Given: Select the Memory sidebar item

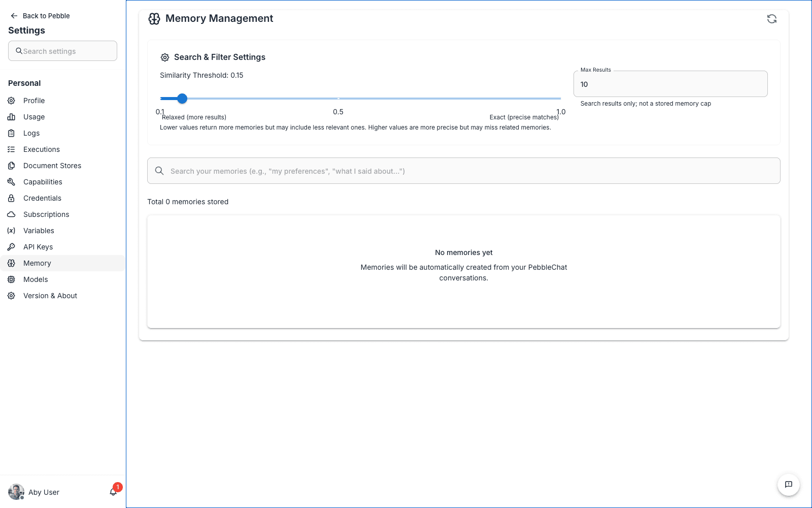Looking at the screenshot, I should (x=63, y=263).
